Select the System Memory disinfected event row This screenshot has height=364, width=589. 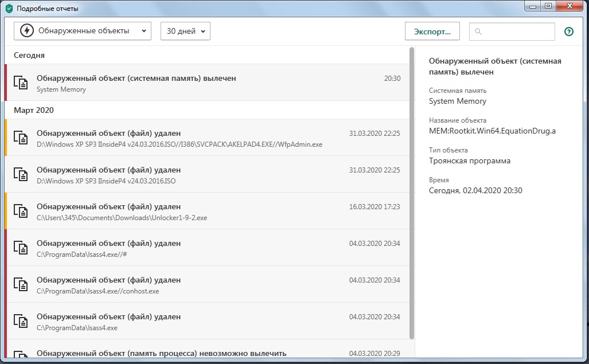click(x=206, y=83)
